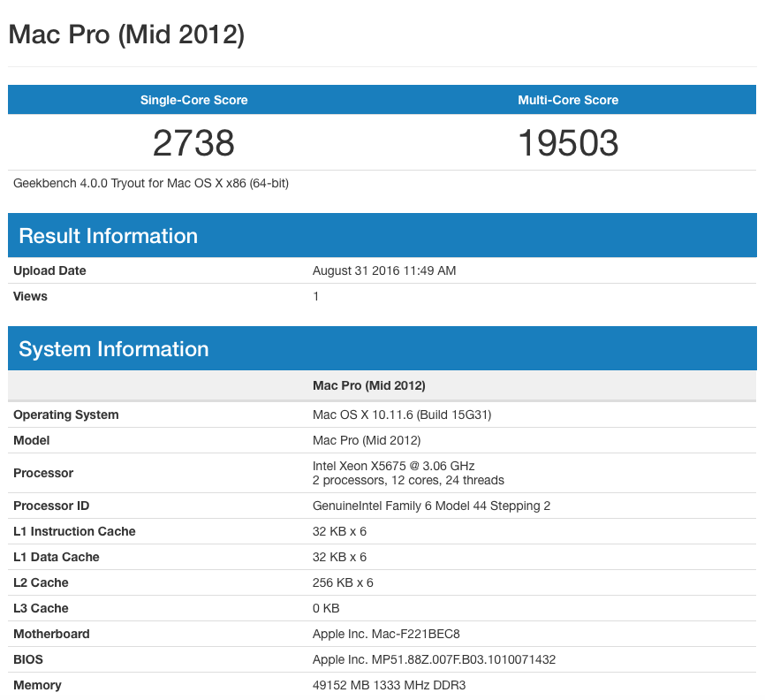765x700 pixels.
Task: Select the Multi-Core Score header
Action: tap(568, 100)
